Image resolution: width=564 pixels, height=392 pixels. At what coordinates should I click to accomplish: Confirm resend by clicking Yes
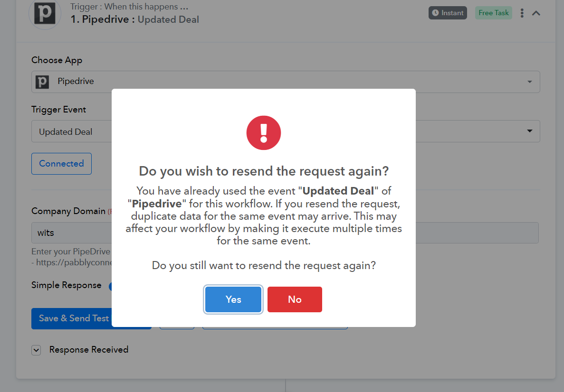pyautogui.click(x=233, y=299)
